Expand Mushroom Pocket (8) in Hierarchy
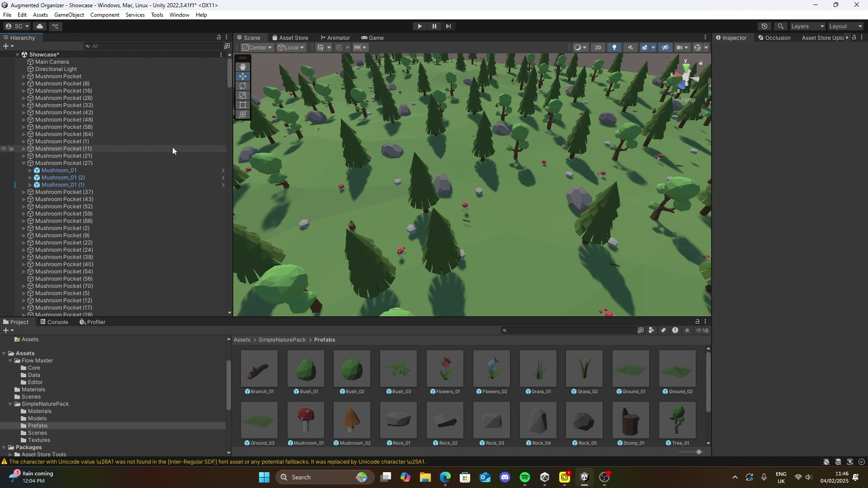868x488 pixels. [x=24, y=84]
